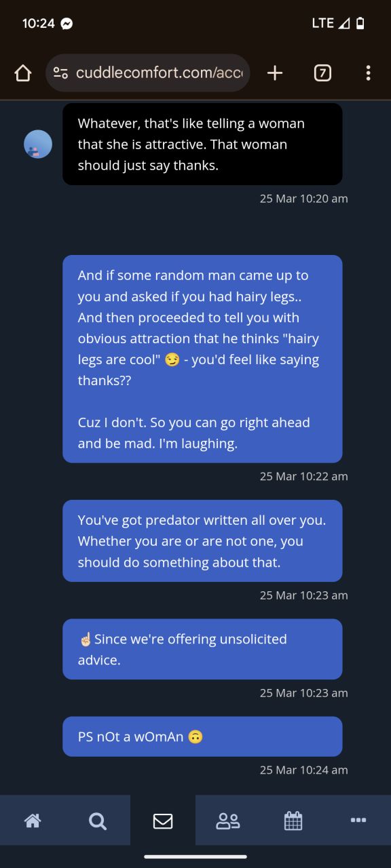Screen dimensions: 391x868
Task: Open the messages envelope tab
Action: tap(163, 821)
